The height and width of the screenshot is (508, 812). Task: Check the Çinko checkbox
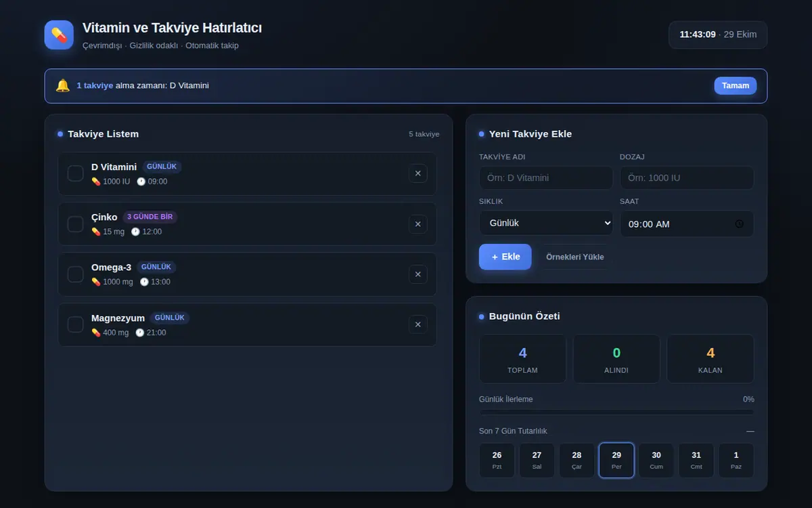(76, 224)
